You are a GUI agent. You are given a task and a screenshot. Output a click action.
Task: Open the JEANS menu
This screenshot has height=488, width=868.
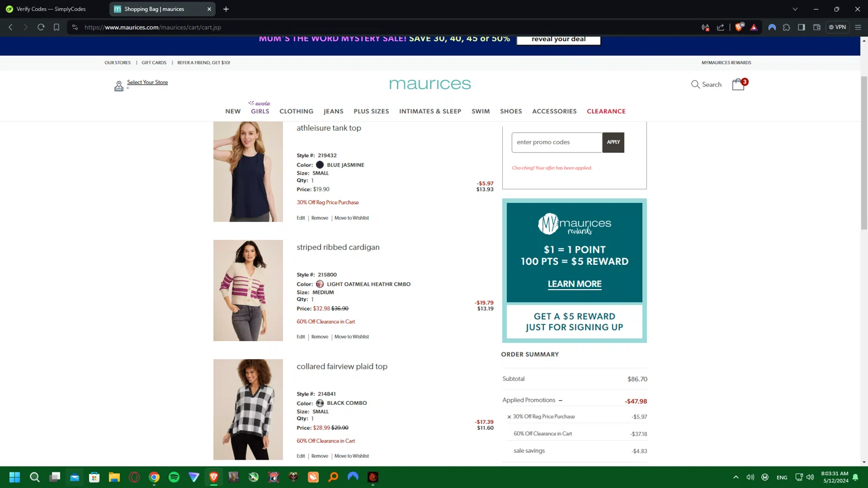(x=333, y=111)
